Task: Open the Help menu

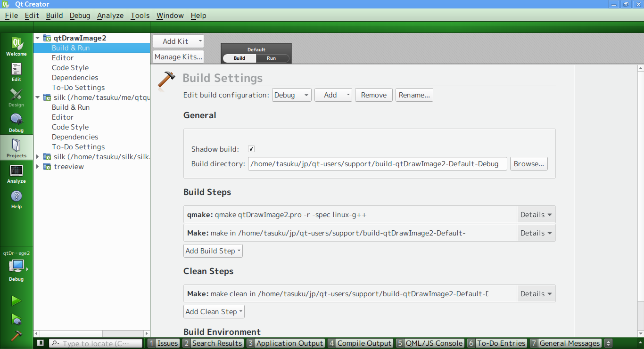Action: [x=198, y=16]
